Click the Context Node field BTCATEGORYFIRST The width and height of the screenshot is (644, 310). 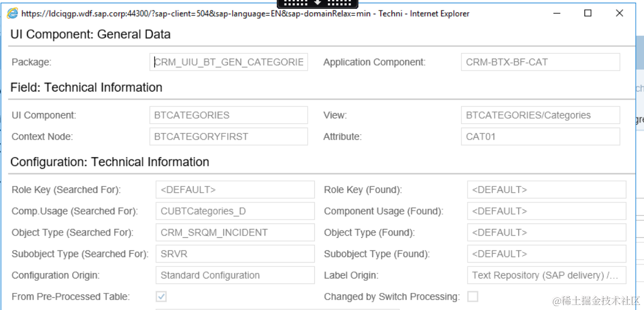(x=229, y=136)
